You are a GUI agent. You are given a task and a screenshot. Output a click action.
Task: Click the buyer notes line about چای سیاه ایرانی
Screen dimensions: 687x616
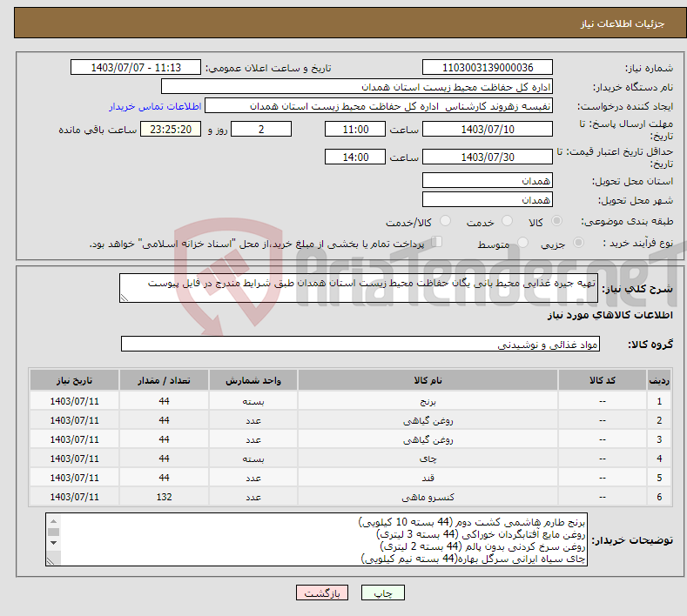pos(473,559)
